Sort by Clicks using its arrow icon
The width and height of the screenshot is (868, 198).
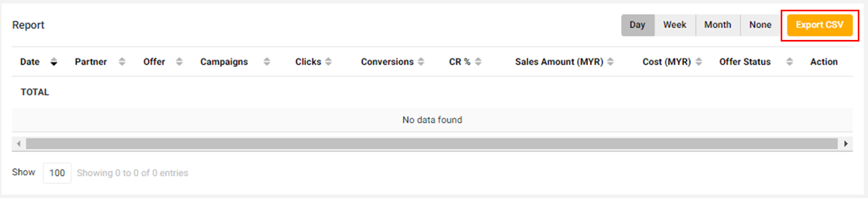(328, 62)
